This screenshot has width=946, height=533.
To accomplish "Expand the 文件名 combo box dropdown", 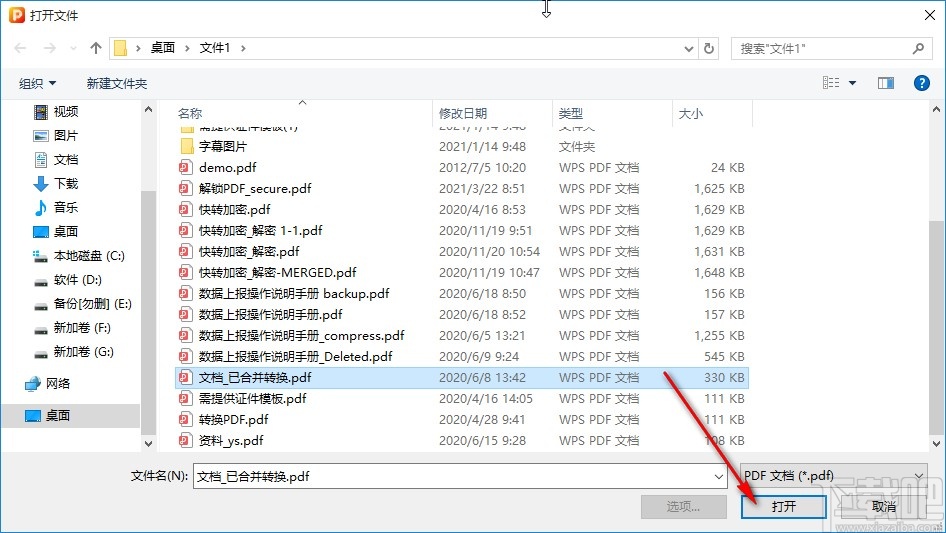I will click(x=719, y=476).
